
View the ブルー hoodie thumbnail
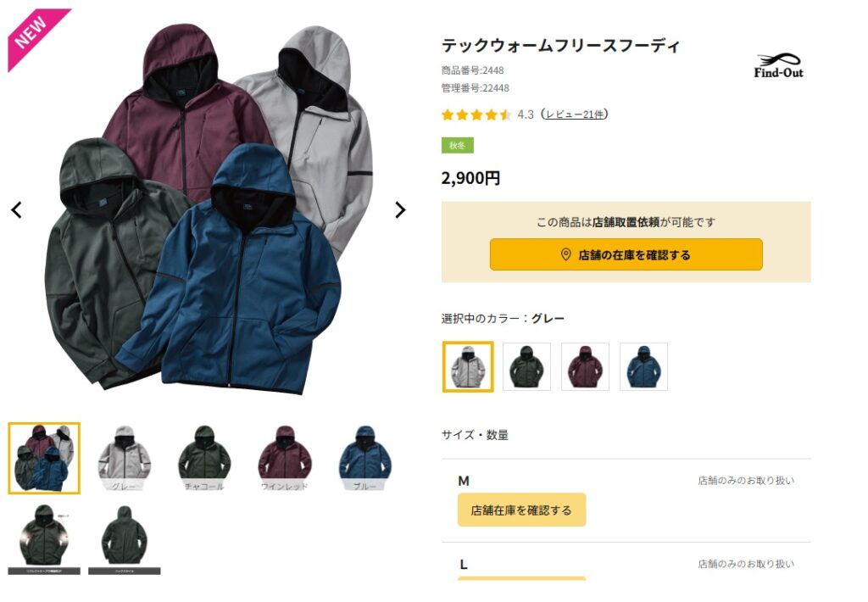click(x=365, y=458)
